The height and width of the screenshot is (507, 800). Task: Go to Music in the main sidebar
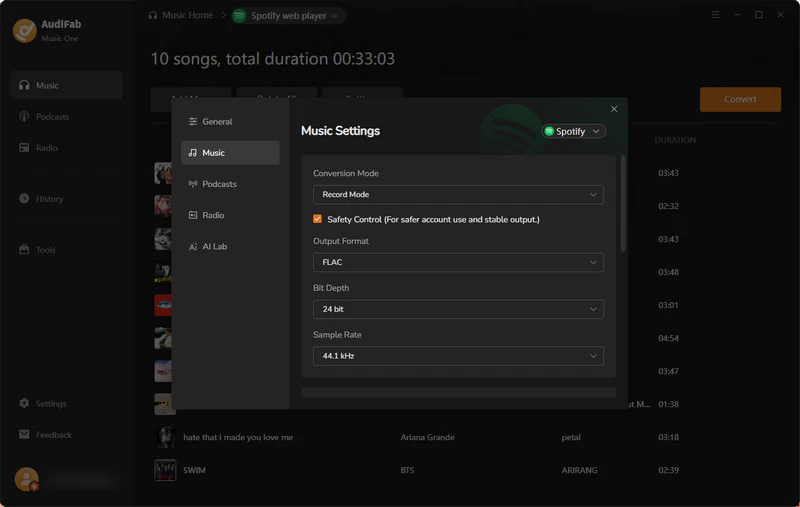[66, 85]
